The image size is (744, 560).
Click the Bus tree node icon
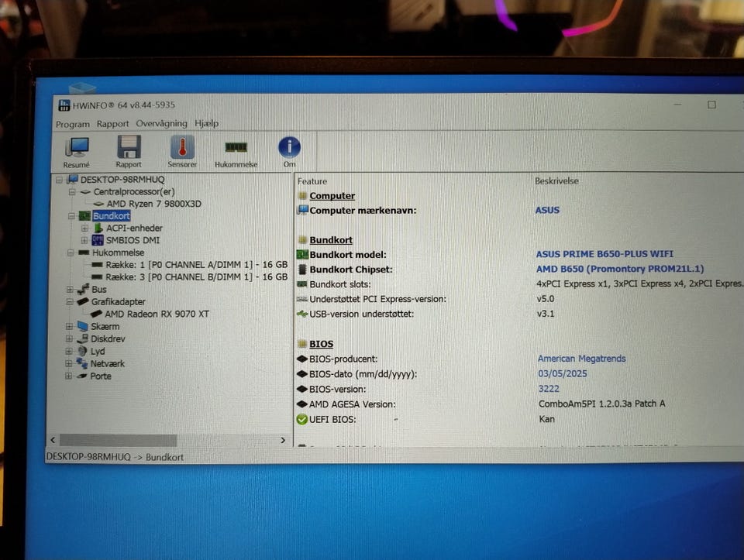(83, 289)
